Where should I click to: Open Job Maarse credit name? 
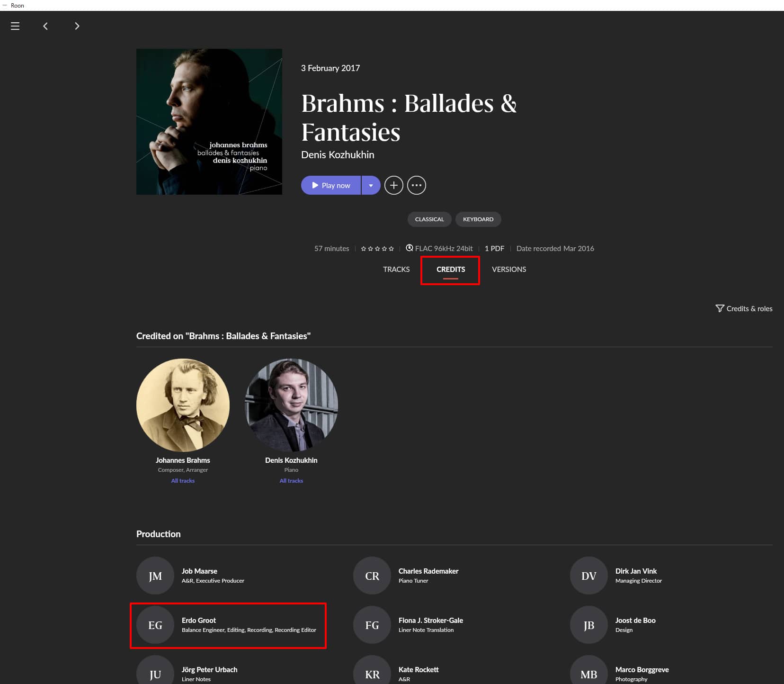(x=199, y=571)
